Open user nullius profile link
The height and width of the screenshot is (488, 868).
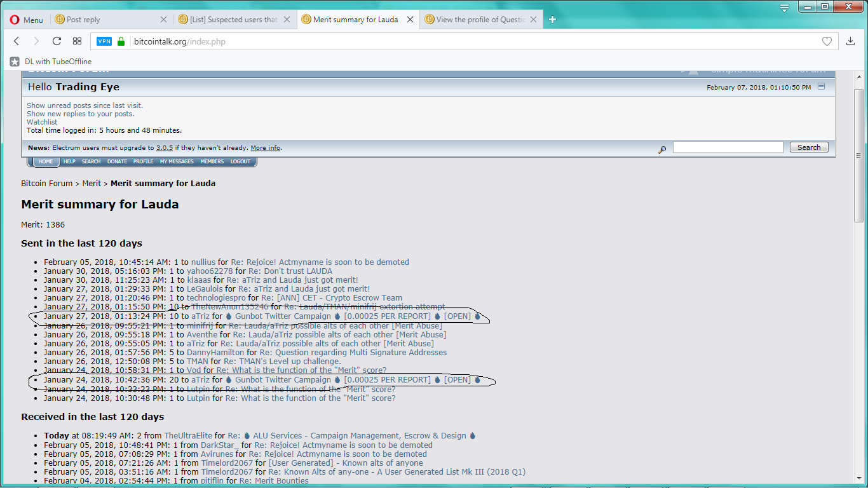pyautogui.click(x=203, y=262)
